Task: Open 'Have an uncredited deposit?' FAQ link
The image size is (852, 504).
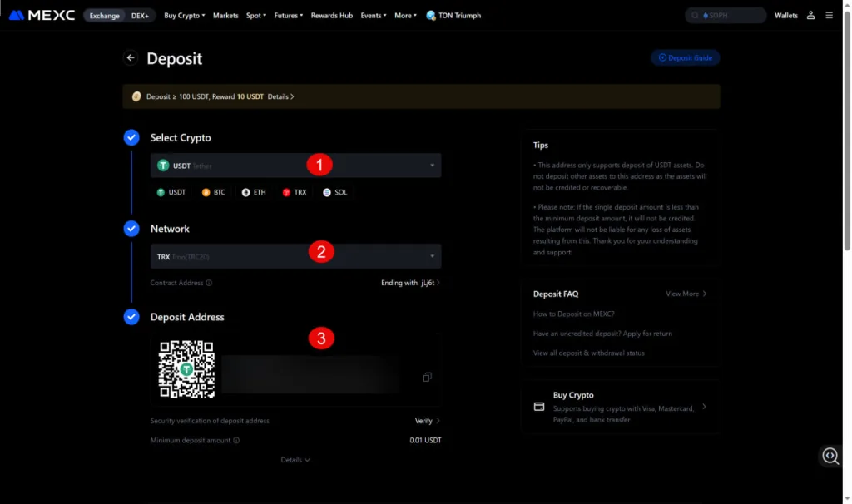Action: pos(602,334)
